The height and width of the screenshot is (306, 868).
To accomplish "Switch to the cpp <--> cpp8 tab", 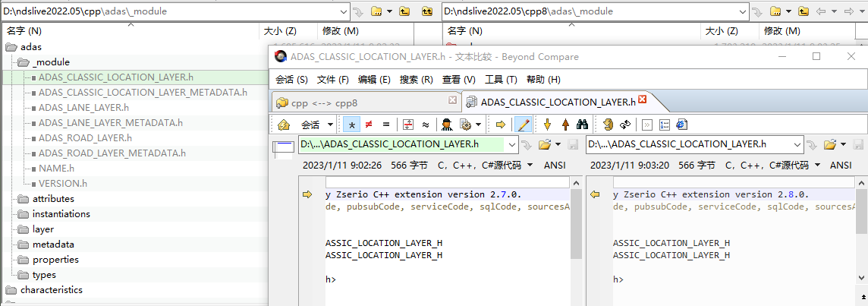I will [x=366, y=103].
